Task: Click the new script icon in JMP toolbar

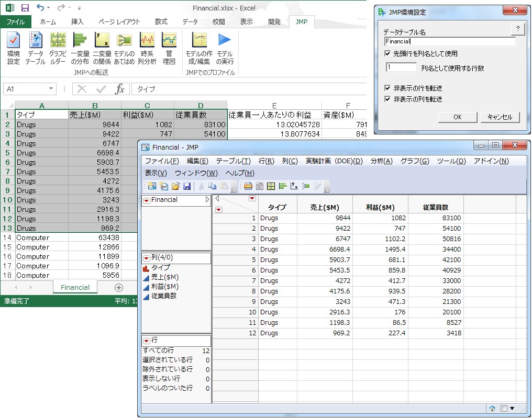Action: [x=164, y=186]
